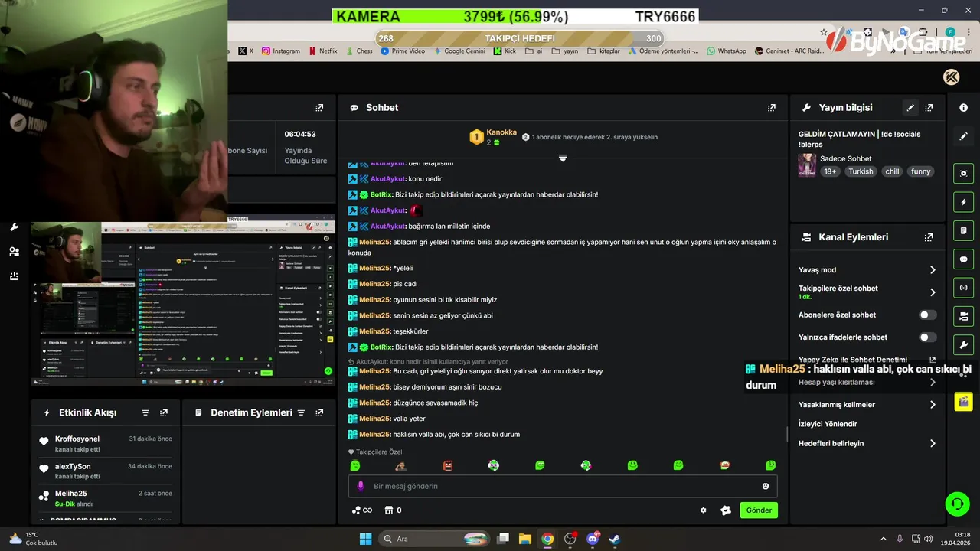Pop out the Kanal Eylemleri panel
980x551 pixels.
click(x=929, y=237)
